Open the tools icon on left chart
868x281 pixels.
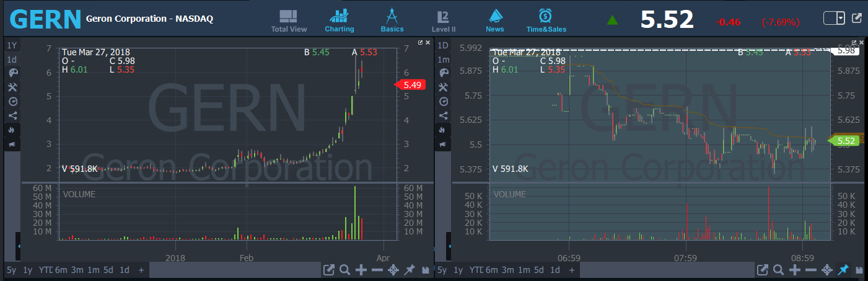click(x=13, y=87)
